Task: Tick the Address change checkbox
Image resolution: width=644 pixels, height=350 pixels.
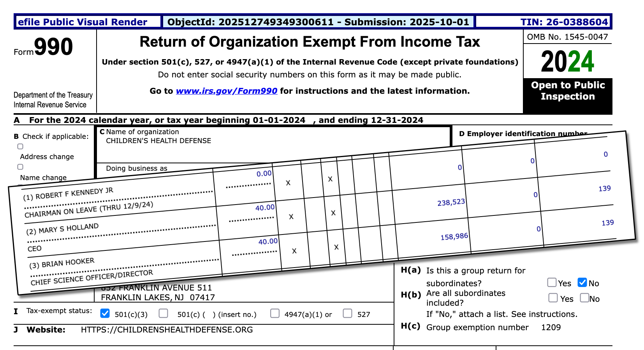Action: click(20, 147)
